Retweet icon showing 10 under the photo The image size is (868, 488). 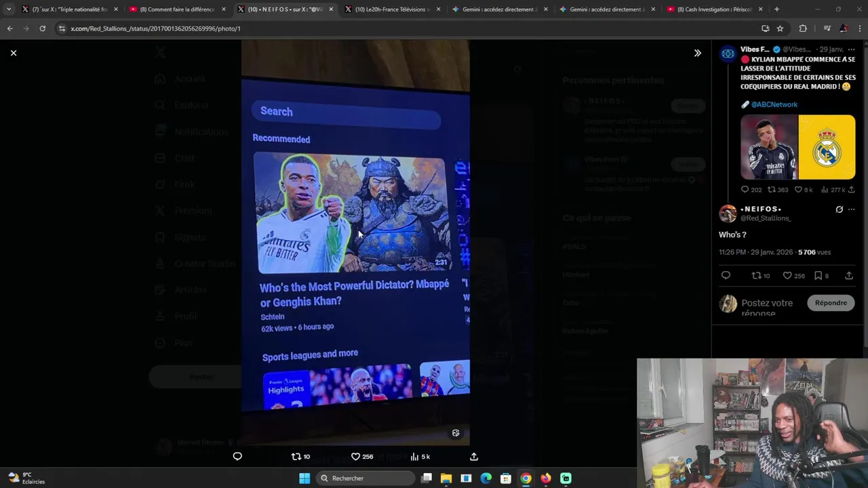coord(296,456)
